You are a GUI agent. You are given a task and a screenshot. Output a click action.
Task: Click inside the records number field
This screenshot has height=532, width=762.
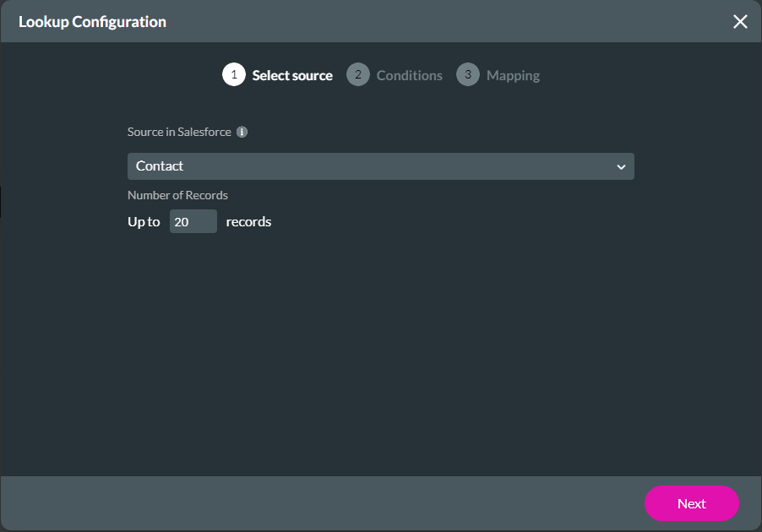193,221
